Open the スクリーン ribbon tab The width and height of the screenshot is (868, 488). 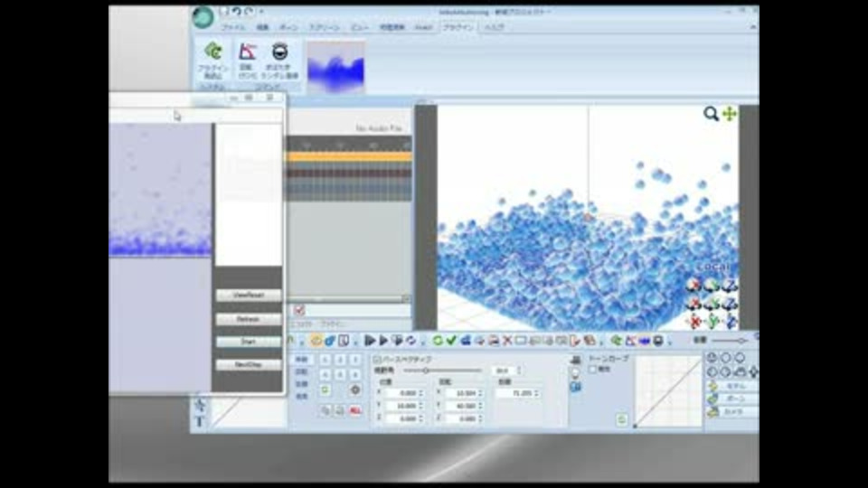pos(324,27)
